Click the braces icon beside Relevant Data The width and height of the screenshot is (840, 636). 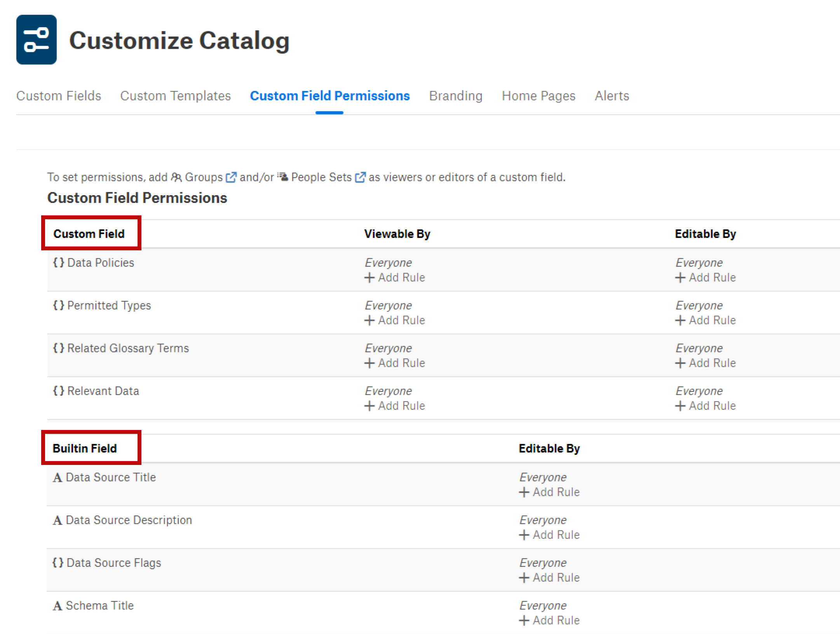coord(58,391)
